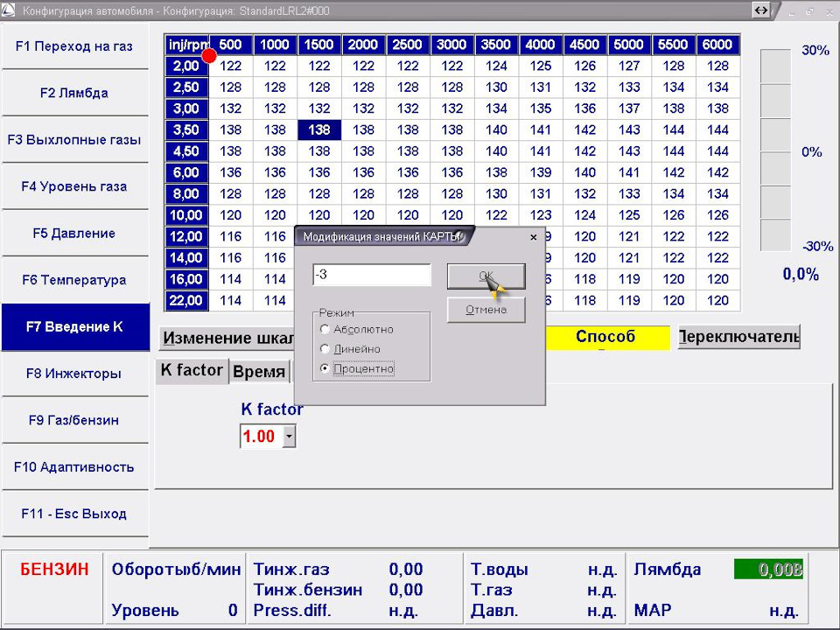Image resolution: width=840 pixels, height=630 pixels.
Task: Select the inj/rpm table corner header
Action: click(186, 45)
